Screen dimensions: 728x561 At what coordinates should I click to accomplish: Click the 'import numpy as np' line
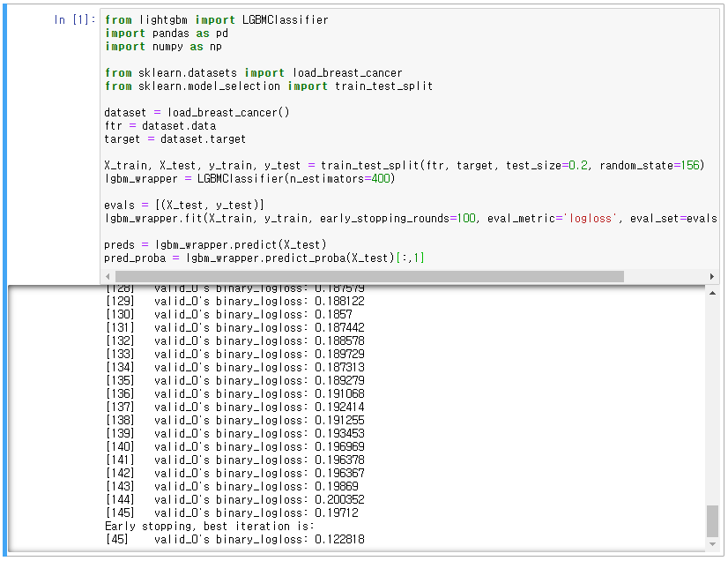pos(163,47)
